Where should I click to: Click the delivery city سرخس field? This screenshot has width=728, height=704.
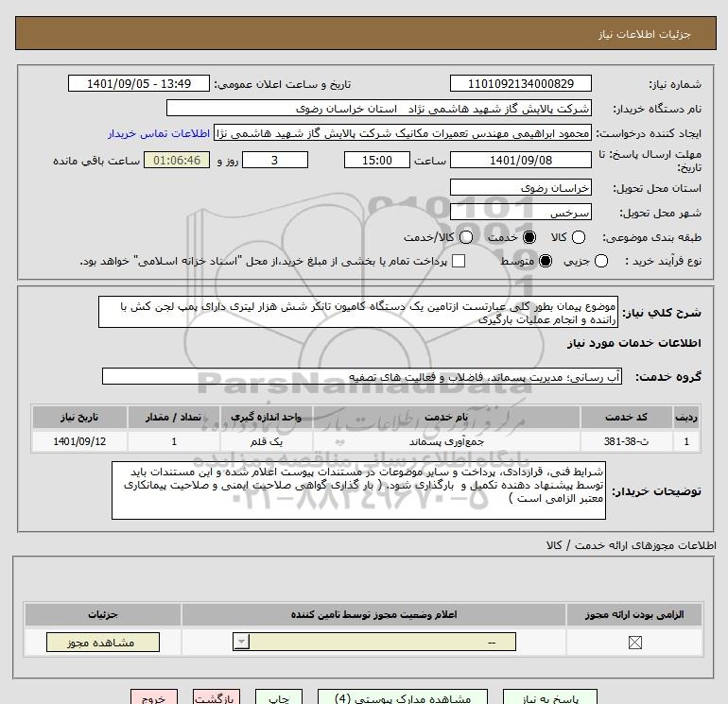(x=520, y=213)
